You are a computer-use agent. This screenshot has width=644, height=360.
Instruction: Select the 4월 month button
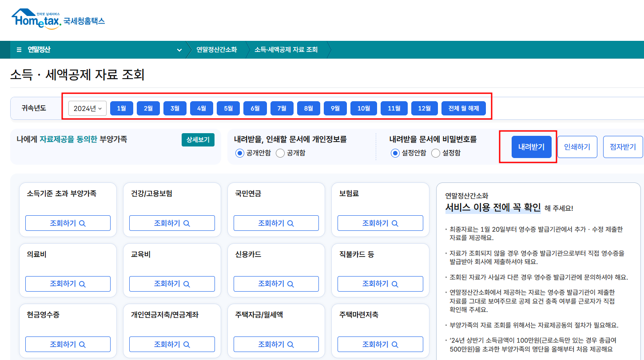tap(202, 108)
